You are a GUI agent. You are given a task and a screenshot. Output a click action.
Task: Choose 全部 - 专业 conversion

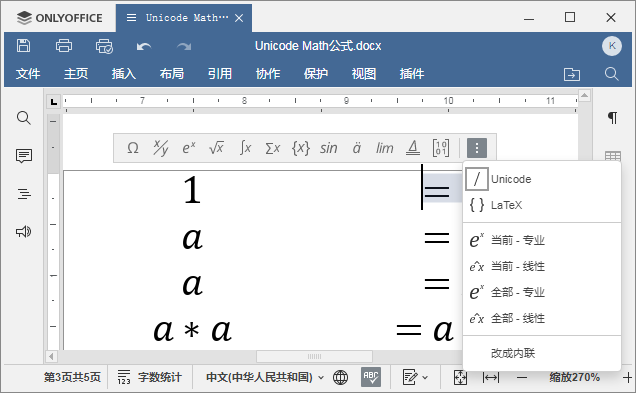pyautogui.click(x=542, y=292)
